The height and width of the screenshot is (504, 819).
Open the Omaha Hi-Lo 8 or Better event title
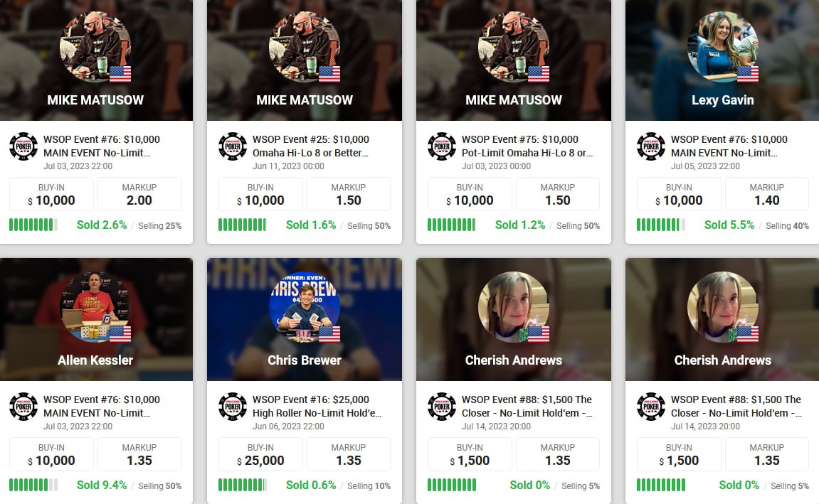[311, 146]
